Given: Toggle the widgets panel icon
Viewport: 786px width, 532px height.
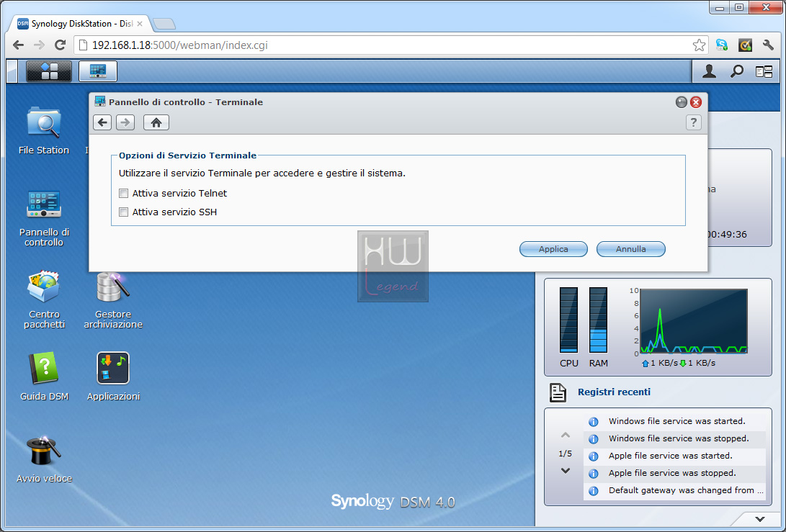Looking at the screenshot, I should pyautogui.click(x=764, y=72).
